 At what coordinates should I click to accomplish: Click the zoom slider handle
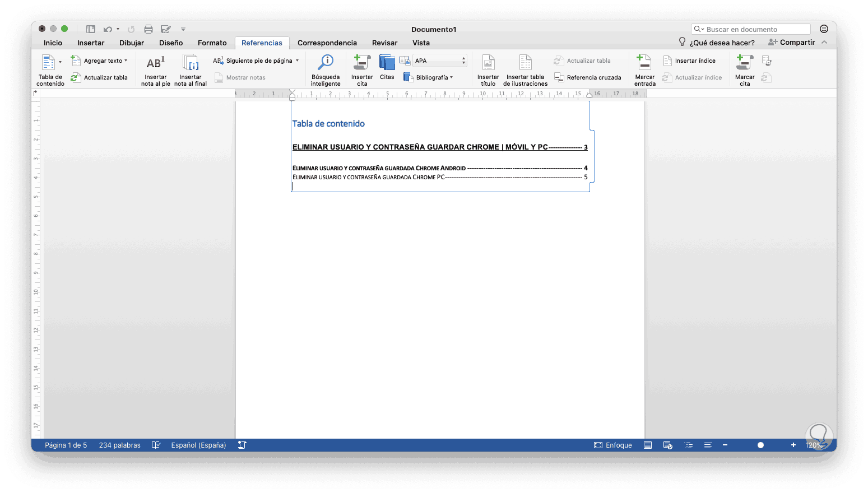pyautogui.click(x=760, y=445)
